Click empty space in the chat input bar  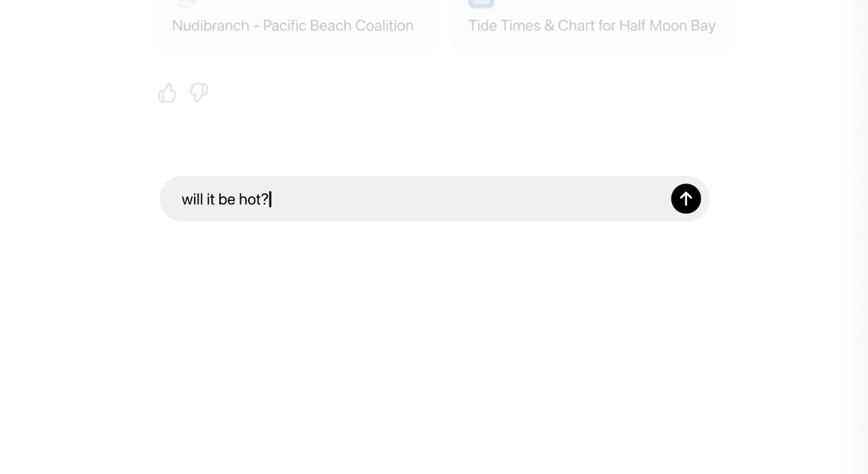468,199
